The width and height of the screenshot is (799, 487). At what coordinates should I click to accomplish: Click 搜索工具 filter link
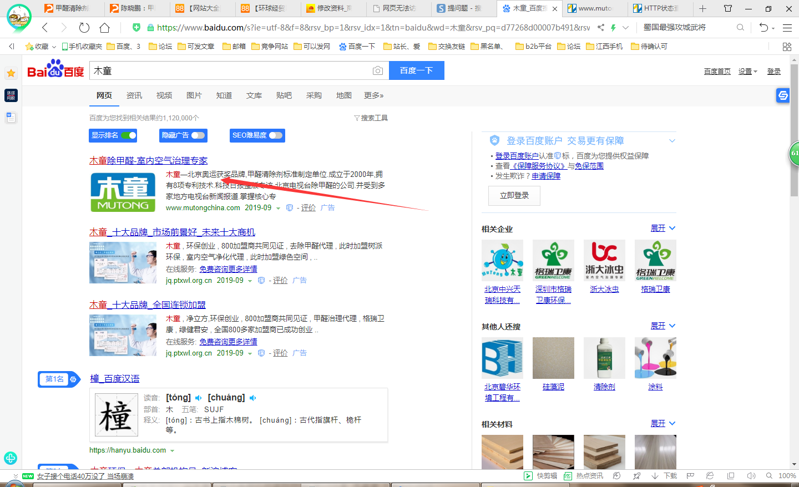[371, 118]
